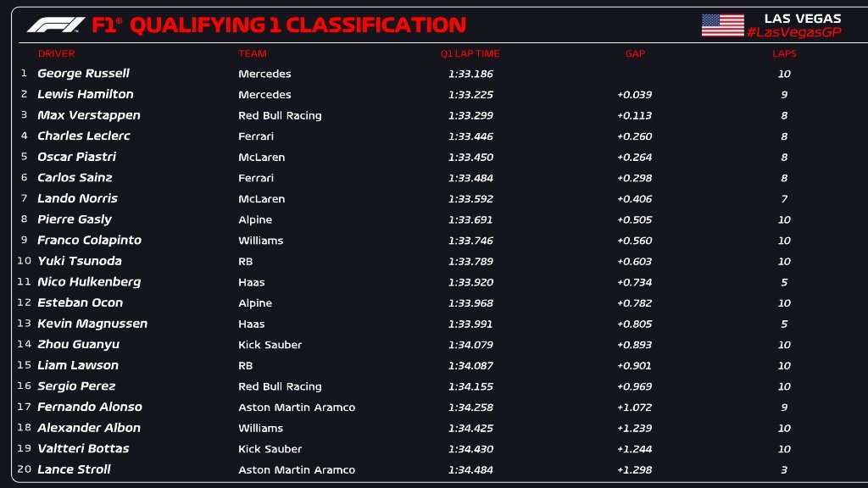Click the F1 logo icon
Viewport: 868px width, 488px height.
[56, 25]
